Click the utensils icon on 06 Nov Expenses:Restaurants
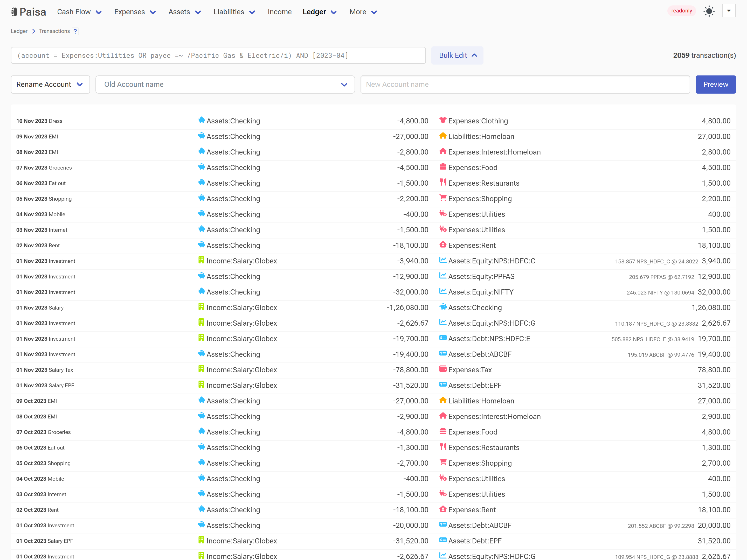 click(443, 182)
